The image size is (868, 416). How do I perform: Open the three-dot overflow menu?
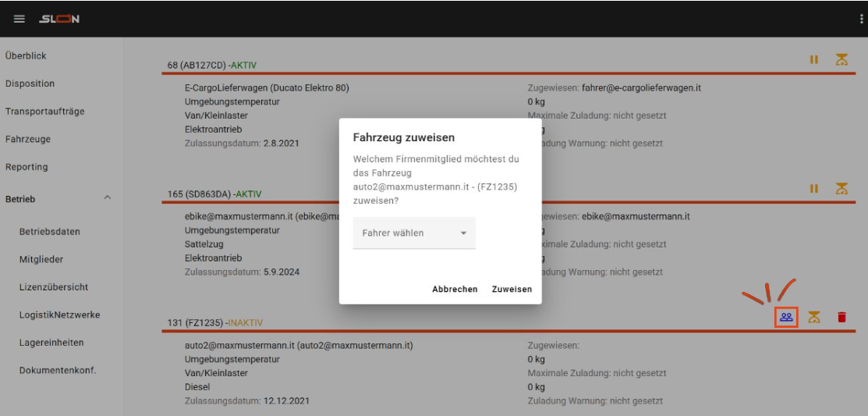[861, 19]
